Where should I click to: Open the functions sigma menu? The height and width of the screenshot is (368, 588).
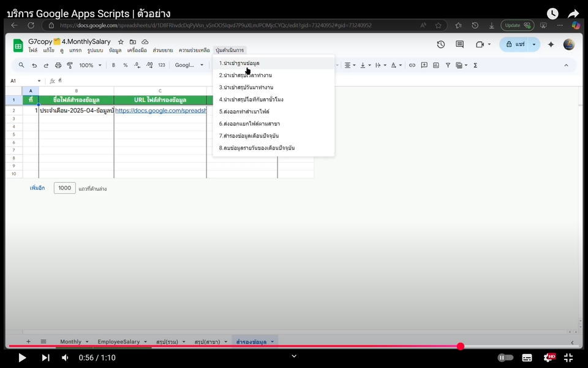(476, 64)
